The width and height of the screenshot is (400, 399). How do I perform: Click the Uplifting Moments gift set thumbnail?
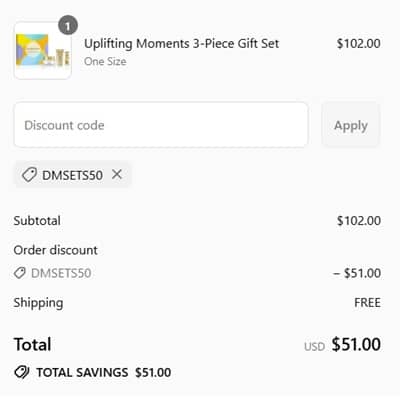click(x=43, y=51)
